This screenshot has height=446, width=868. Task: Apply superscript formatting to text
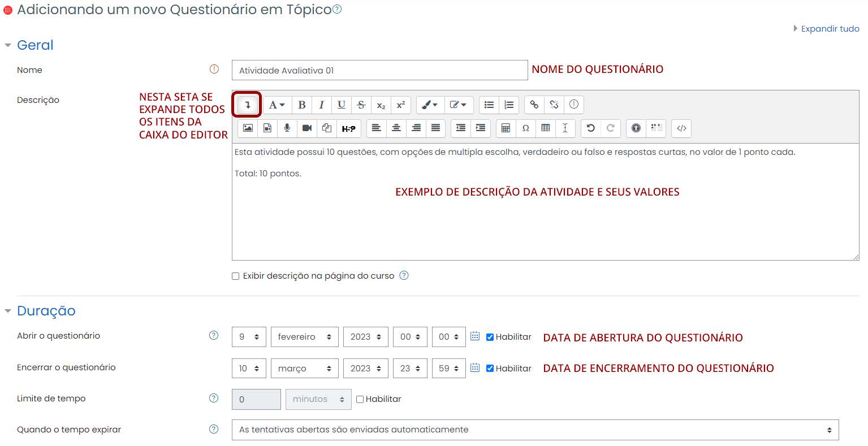400,105
